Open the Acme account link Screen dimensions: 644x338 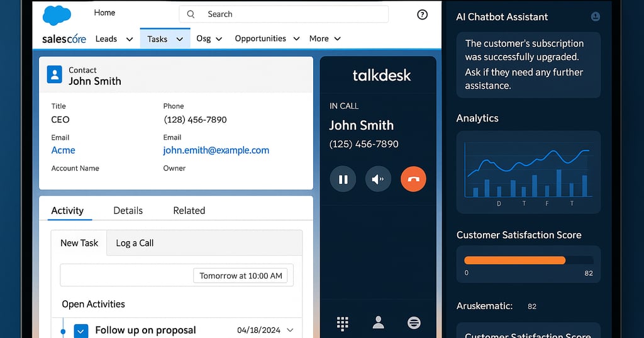coord(64,150)
